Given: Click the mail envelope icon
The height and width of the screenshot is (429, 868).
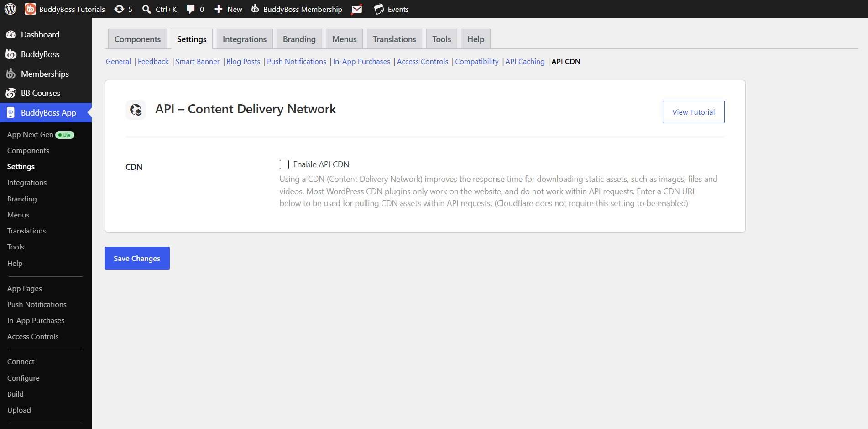Looking at the screenshot, I should (x=357, y=9).
